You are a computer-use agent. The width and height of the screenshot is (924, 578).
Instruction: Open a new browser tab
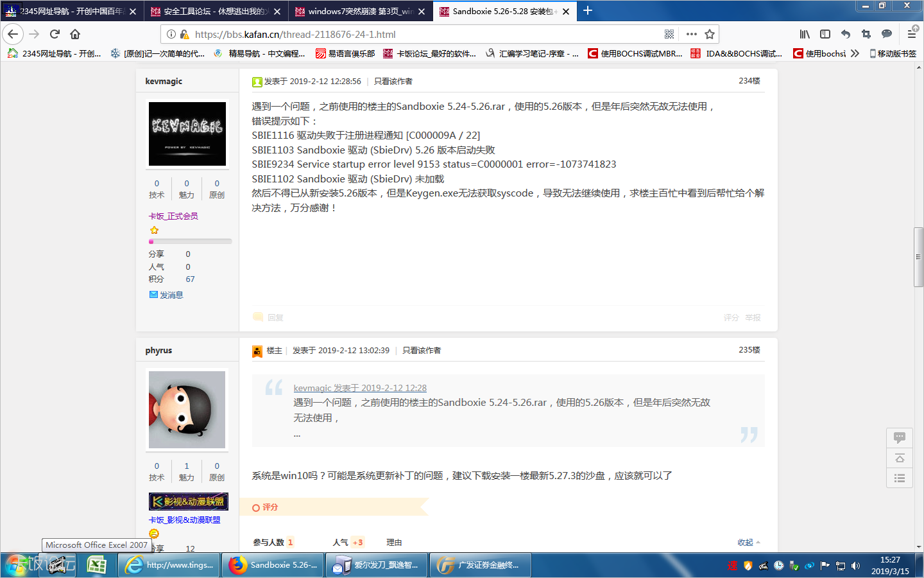(x=588, y=11)
